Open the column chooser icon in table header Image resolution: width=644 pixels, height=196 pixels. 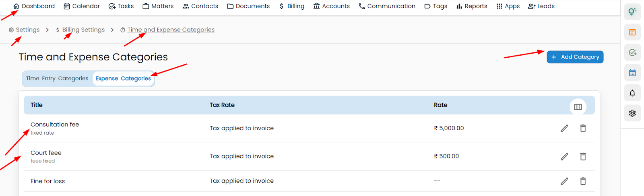point(578,107)
